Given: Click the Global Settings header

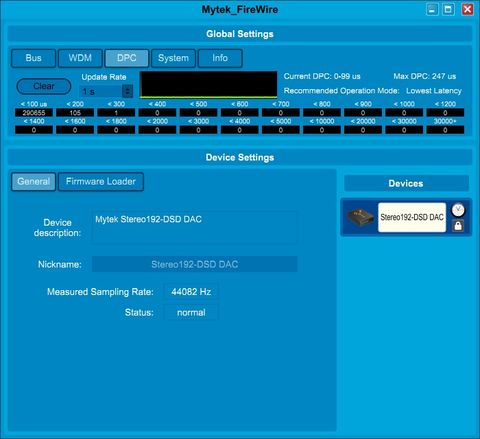Looking at the screenshot, I should tap(240, 34).
